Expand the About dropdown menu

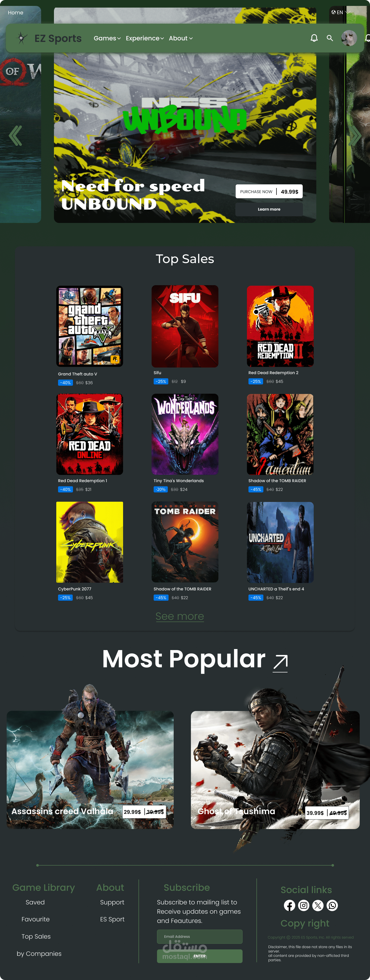[x=181, y=38]
